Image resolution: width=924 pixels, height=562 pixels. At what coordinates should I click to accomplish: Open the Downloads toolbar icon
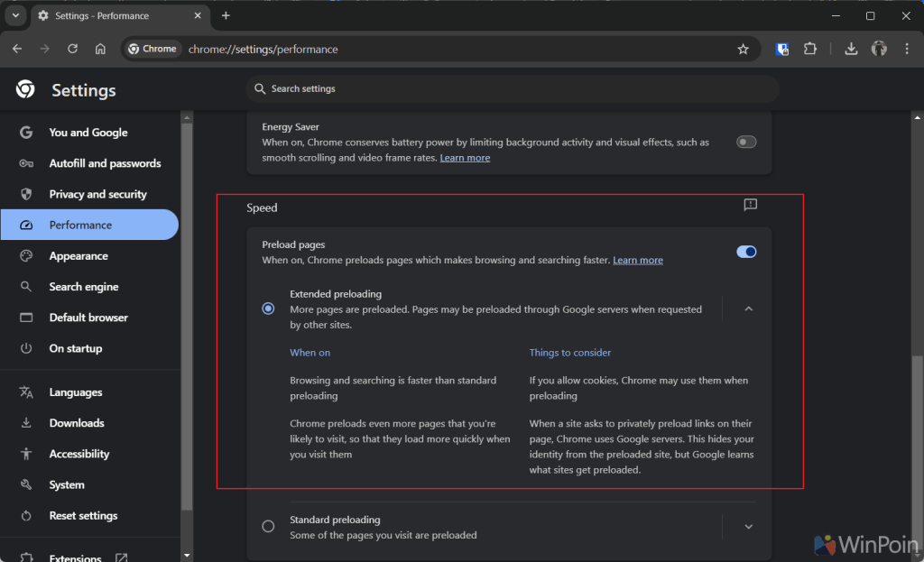(850, 49)
